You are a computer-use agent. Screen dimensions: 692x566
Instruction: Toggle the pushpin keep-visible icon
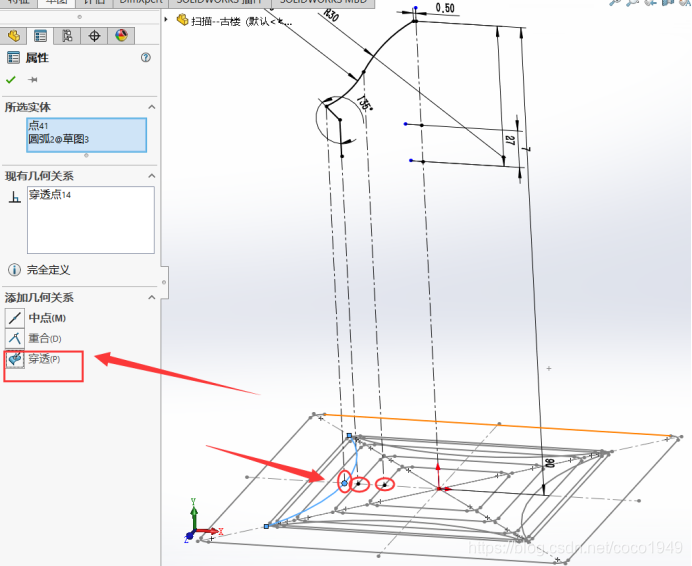point(33,80)
